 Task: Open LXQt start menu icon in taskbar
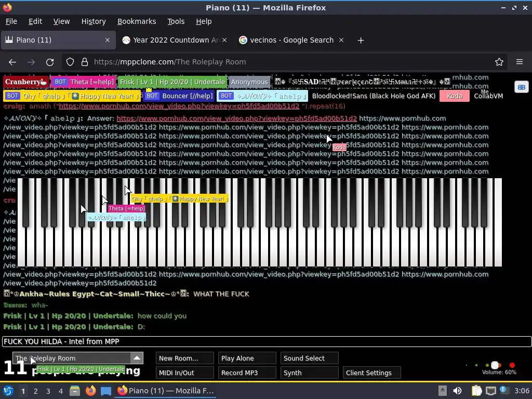coord(8,391)
